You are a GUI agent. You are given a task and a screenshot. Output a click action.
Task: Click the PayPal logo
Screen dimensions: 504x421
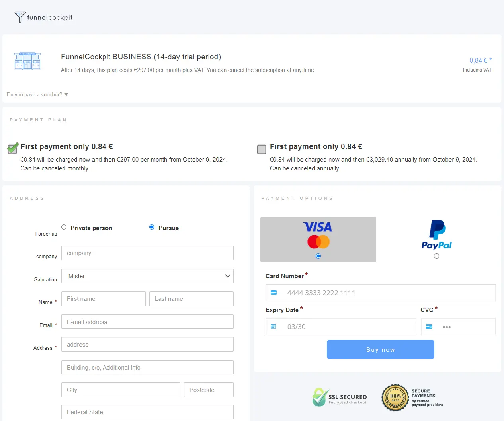point(436,235)
